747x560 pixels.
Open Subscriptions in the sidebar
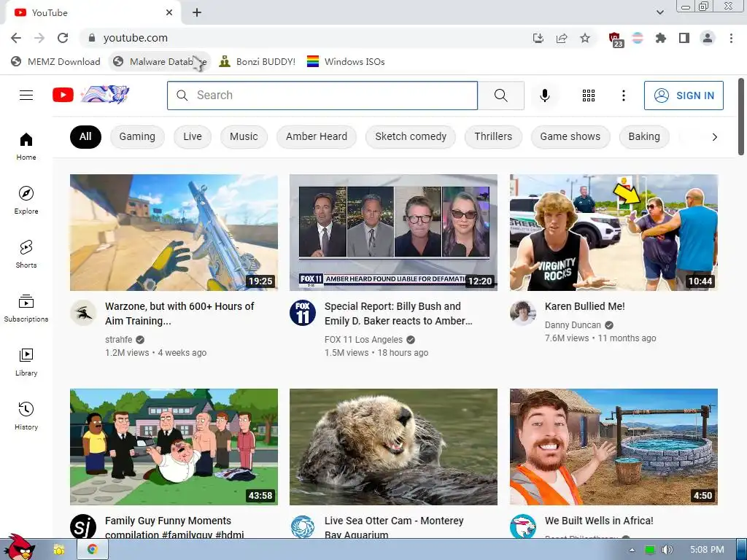coord(26,308)
